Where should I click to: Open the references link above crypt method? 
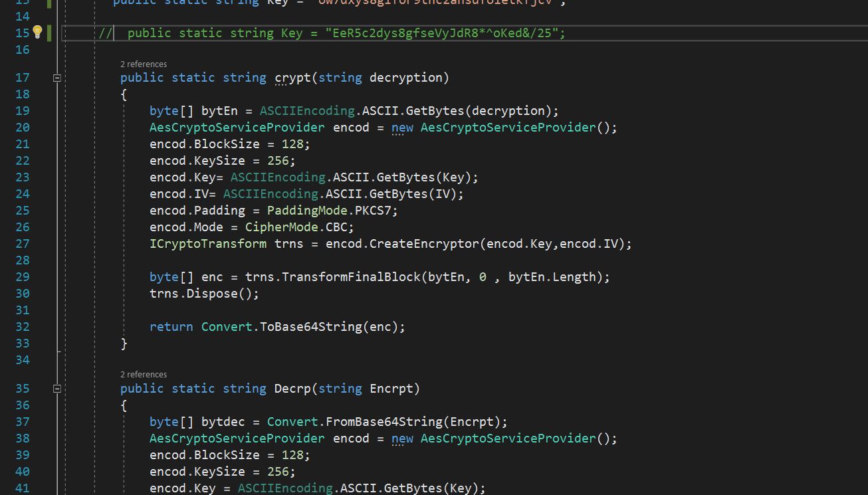click(x=144, y=64)
